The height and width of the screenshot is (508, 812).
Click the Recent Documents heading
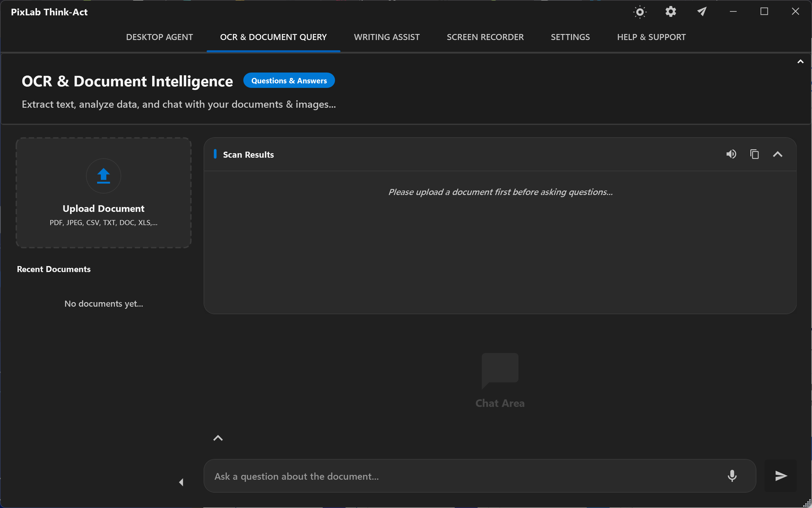(54, 269)
